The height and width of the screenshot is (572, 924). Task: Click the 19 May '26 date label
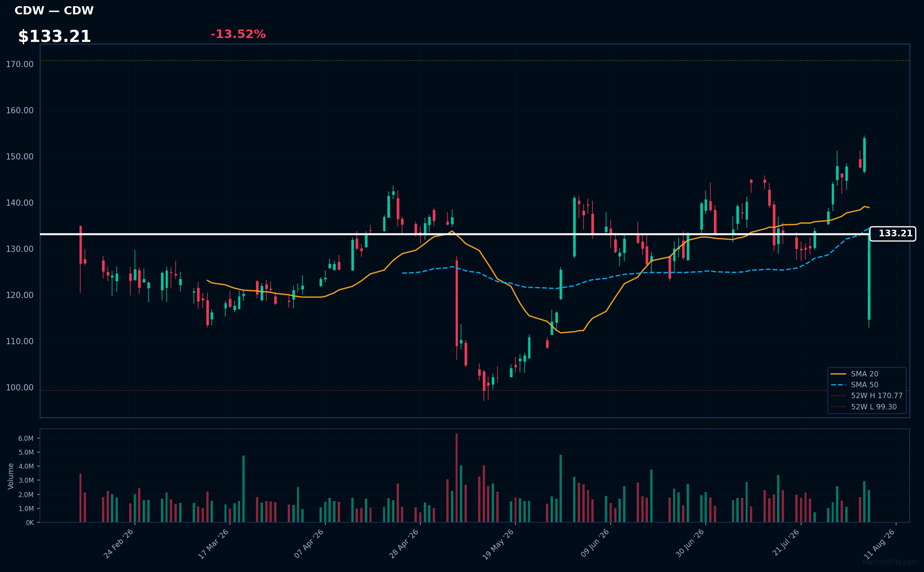coord(498,544)
